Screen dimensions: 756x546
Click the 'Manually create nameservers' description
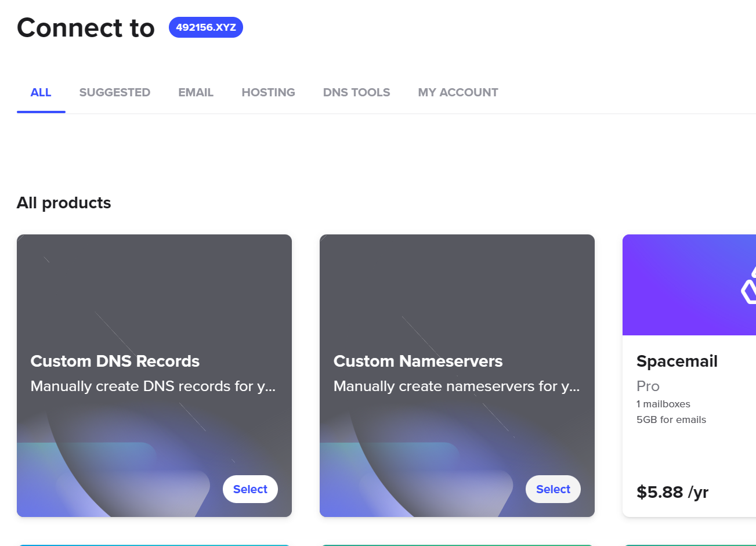[456, 386]
